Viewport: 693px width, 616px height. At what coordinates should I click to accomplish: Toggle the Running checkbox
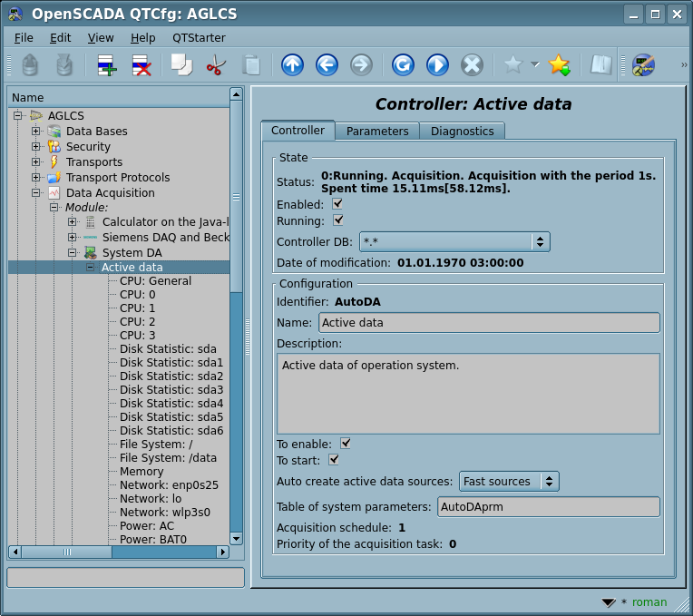click(338, 220)
